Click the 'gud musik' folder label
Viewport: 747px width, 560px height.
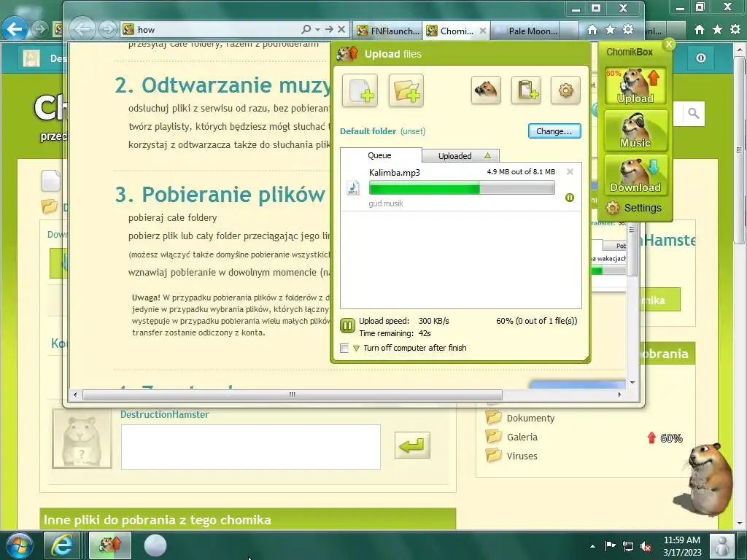pyautogui.click(x=386, y=203)
